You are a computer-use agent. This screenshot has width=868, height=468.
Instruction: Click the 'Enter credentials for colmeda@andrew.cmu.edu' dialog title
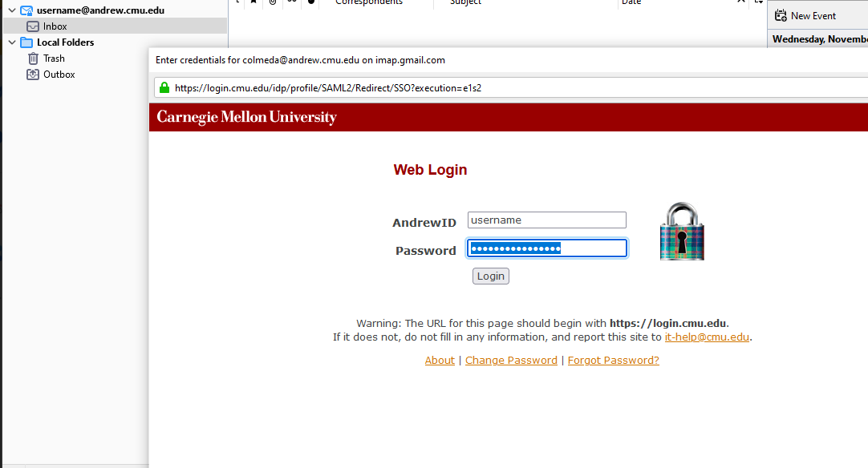[x=300, y=60]
